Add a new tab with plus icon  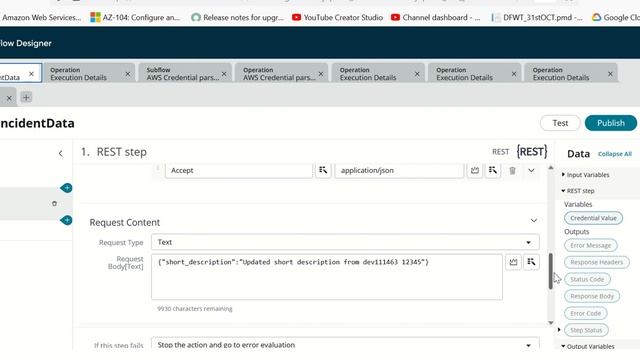[x=26, y=97]
